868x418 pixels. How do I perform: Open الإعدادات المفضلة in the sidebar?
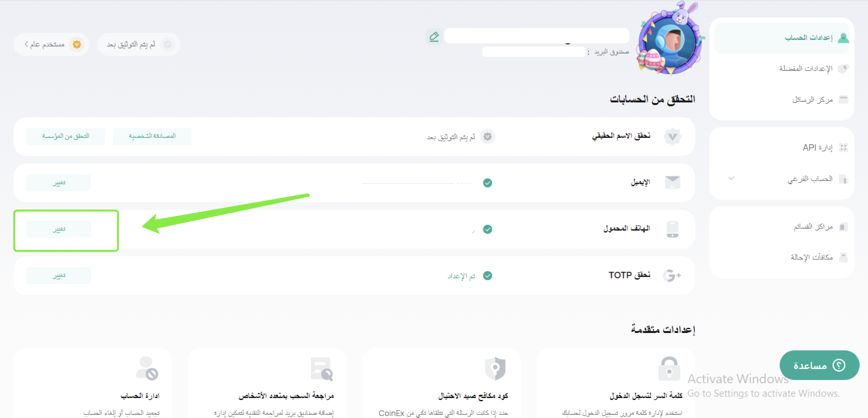coord(805,68)
